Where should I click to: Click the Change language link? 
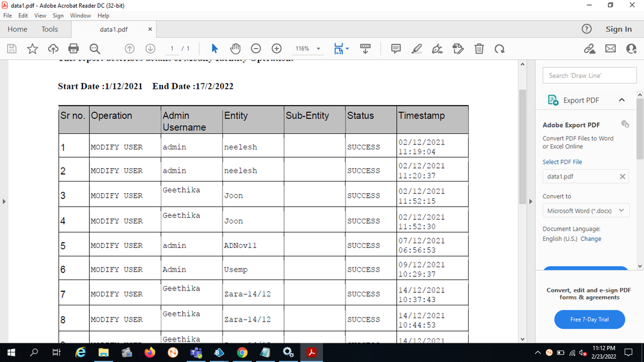[x=590, y=238]
